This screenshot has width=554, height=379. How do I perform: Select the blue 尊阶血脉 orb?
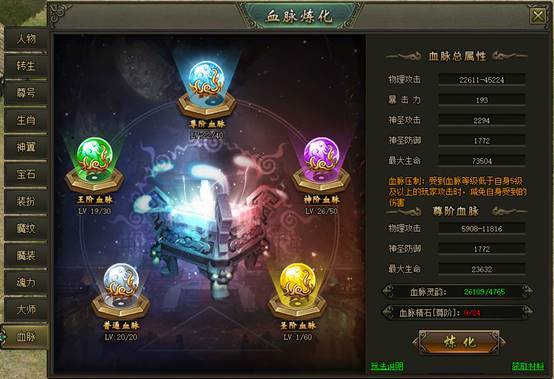click(207, 80)
